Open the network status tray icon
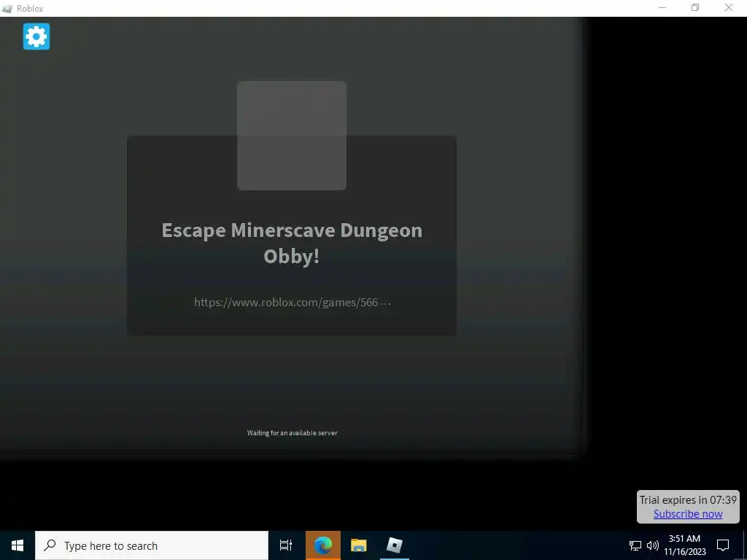Viewport: 747px width, 560px height. (635, 545)
